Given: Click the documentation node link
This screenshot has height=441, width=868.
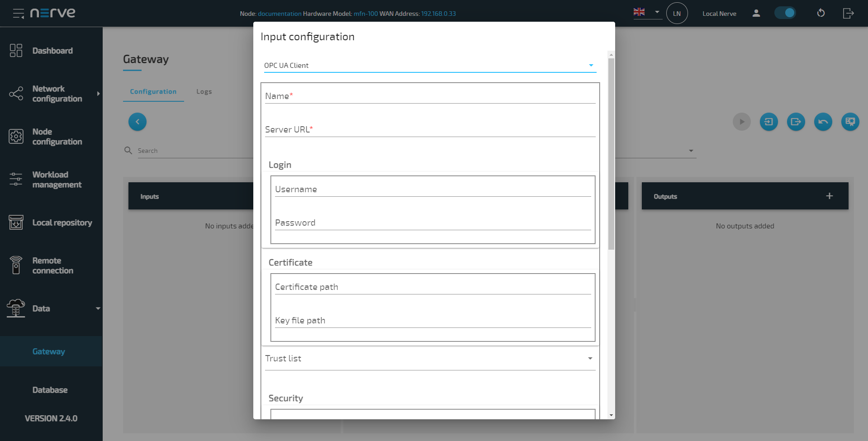Looking at the screenshot, I should click(x=280, y=14).
